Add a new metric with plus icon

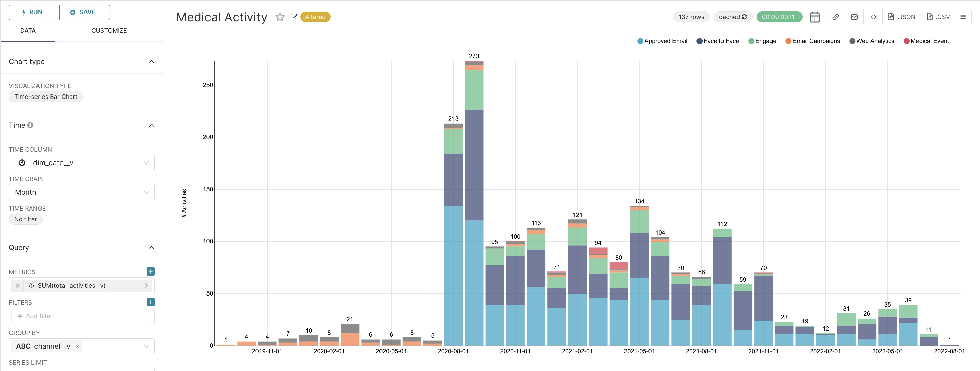click(151, 271)
